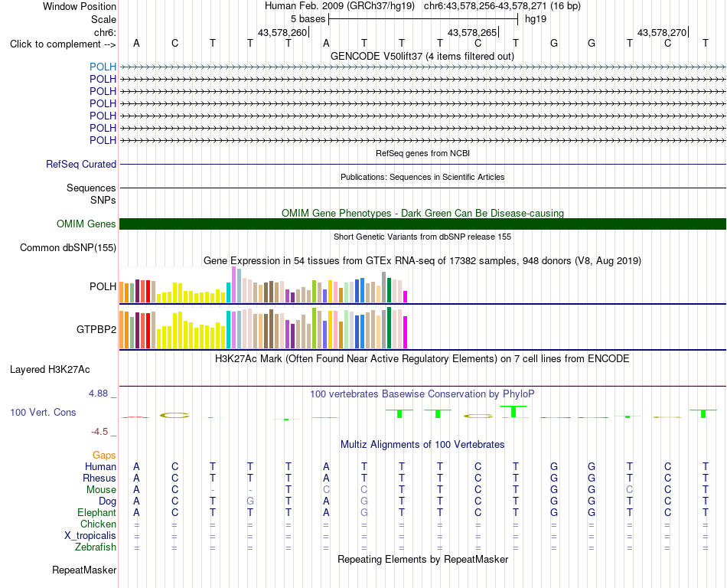Click the Zebrafish species label
The height and width of the screenshot is (588, 727).
[96, 547]
